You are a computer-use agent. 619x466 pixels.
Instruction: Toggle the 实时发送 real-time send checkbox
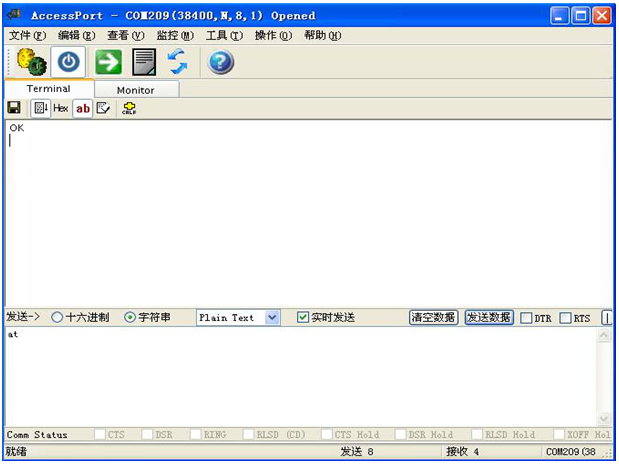[303, 317]
